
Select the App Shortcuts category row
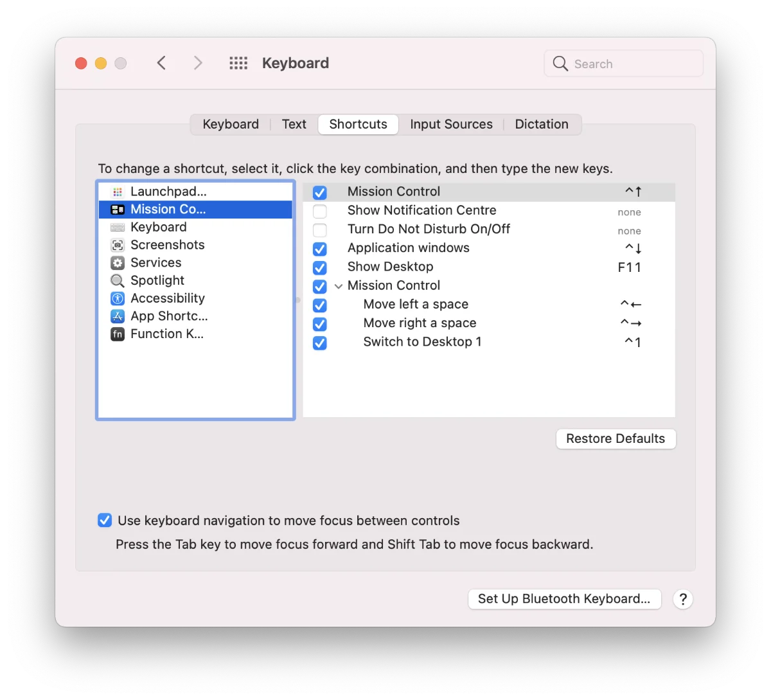(x=195, y=316)
